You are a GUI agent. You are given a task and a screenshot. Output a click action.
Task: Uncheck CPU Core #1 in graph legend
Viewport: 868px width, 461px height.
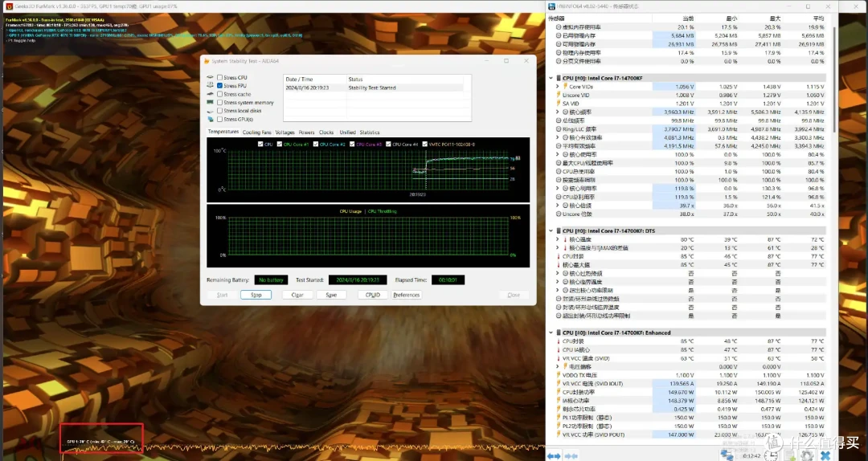point(280,144)
